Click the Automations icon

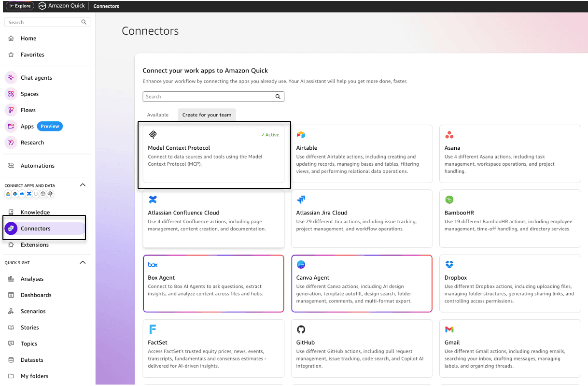(11, 166)
